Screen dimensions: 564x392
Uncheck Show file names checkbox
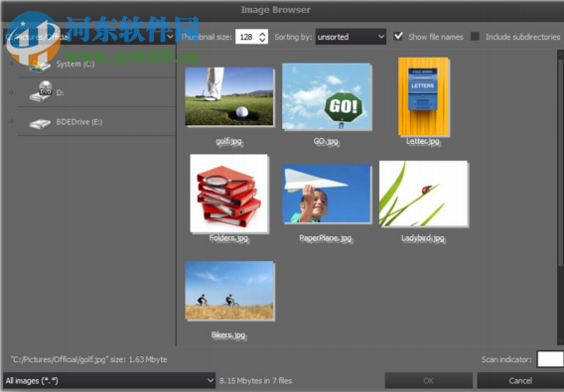point(398,37)
